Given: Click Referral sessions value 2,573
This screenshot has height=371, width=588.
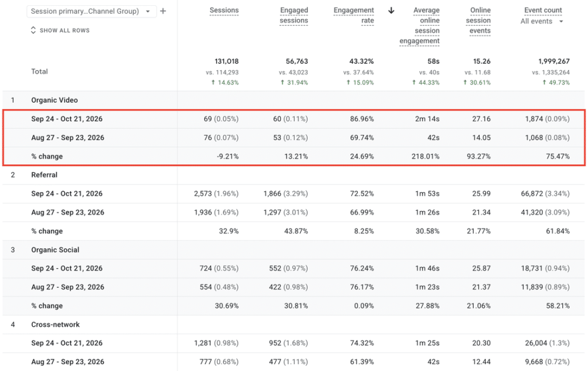Looking at the screenshot, I should (x=203, y=194).
